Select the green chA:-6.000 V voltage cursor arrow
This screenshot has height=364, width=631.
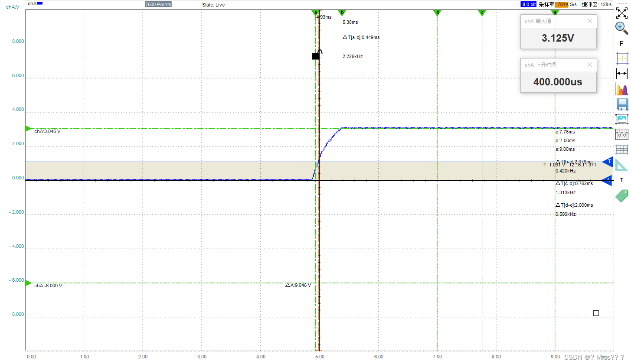[28, 283]
